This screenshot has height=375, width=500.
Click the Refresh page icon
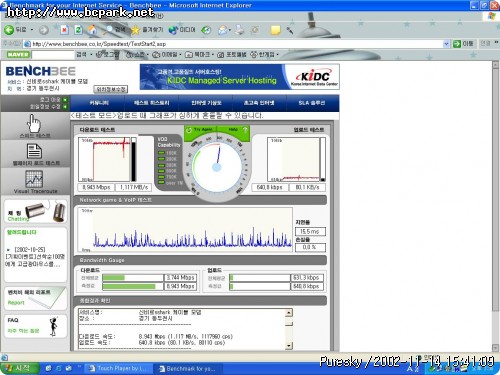coord(79,30)
